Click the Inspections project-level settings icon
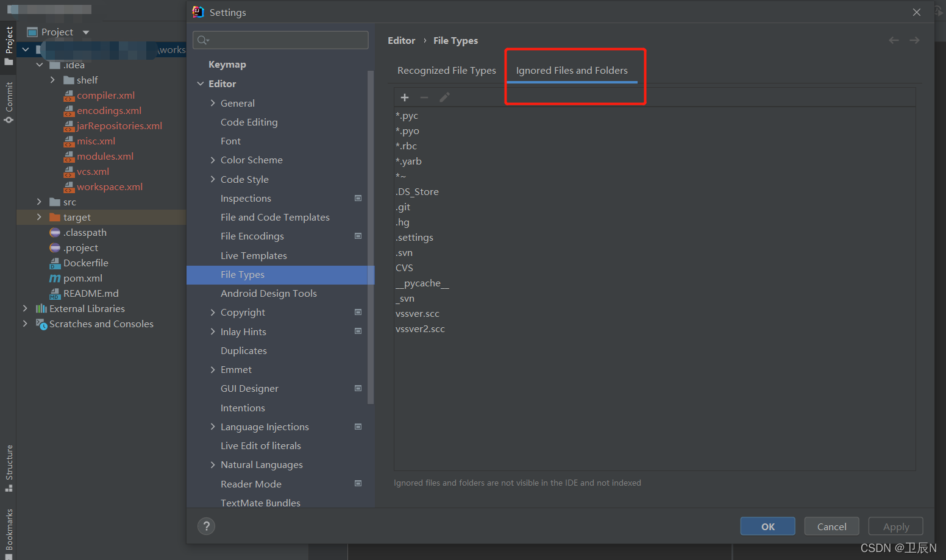 [358, 198]
